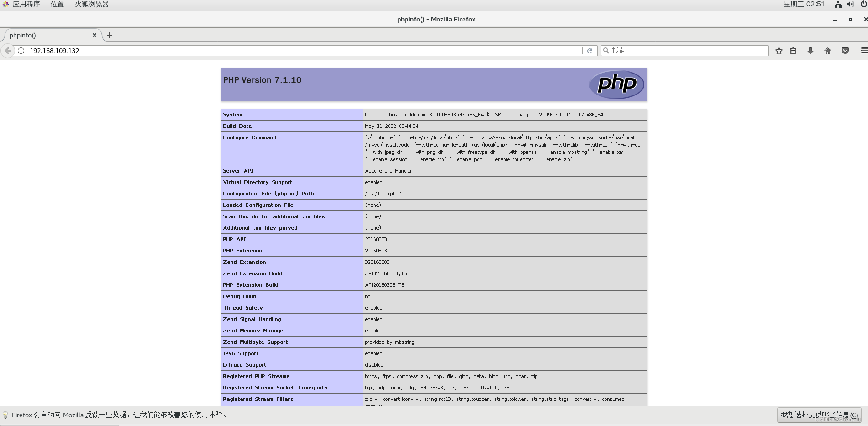Image resolution: width=868 pixels, height=426 pixels.
Task: Click the PHP Version 7.1.10 heading
Action: tap(262, 80)
